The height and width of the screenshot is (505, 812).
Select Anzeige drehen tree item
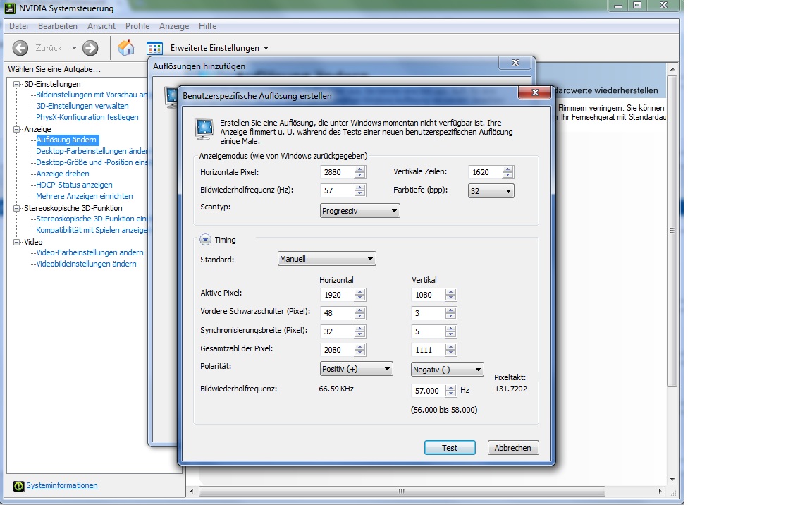tap(63, 174)
